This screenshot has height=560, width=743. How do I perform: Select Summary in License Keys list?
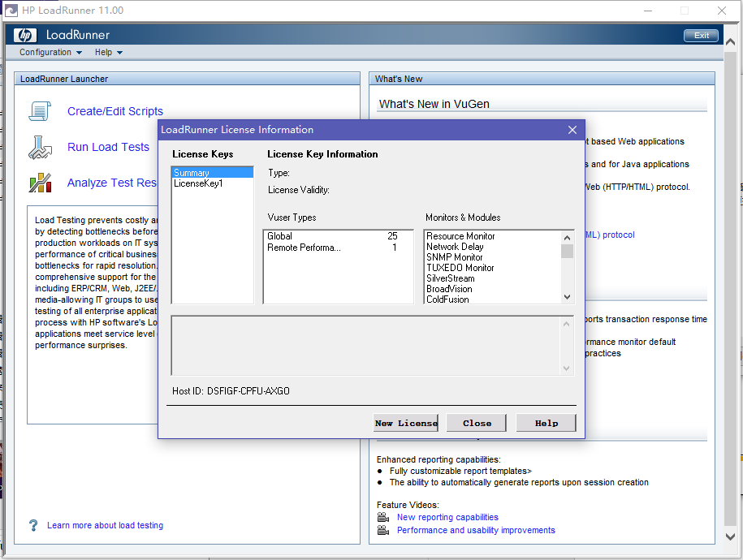[x=213, y=172]
